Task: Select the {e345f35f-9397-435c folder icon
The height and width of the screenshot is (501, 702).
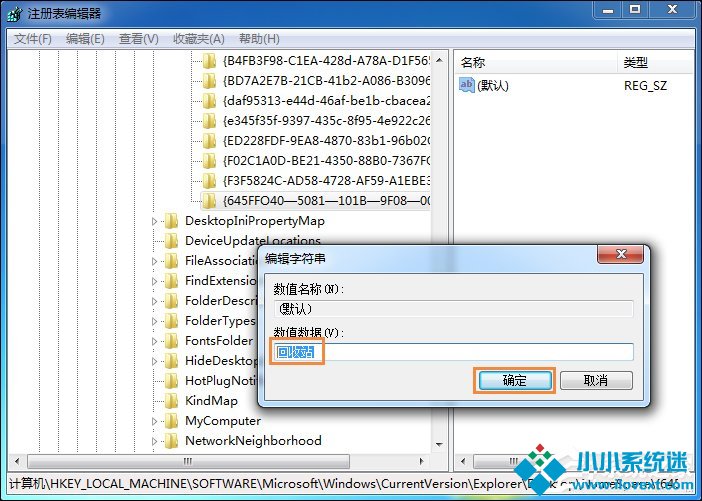Action: pyautogui.click(x=209, y=120)
